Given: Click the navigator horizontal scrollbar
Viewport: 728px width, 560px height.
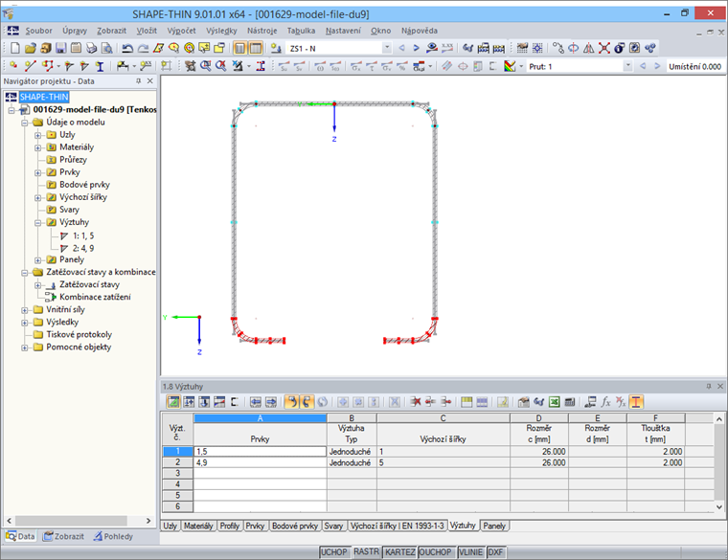Looking at the screenshot, I should 71,521.
